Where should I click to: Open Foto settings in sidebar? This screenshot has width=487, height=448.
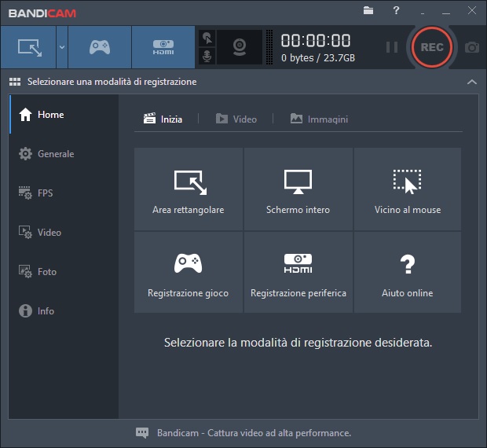pyautogui.click(x=64, y=271)
